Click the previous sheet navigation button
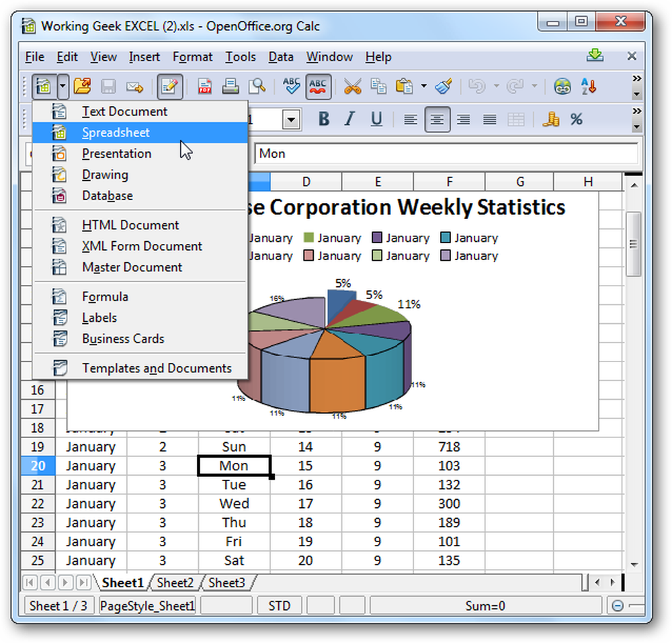Viewport: 672px width, 643px height. [x=47, y=583]
